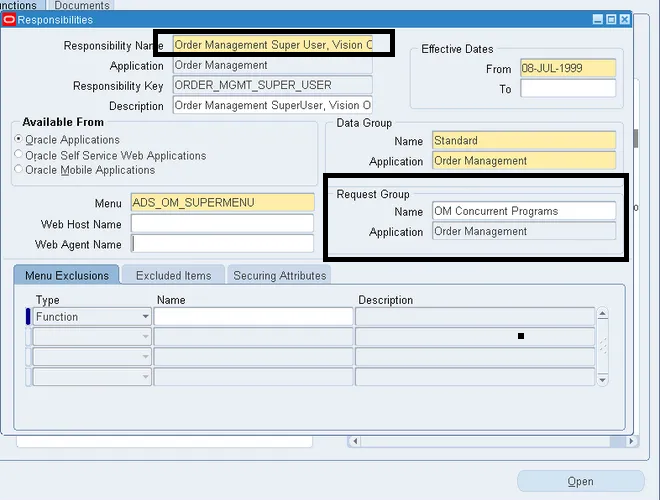Screen dimensions: 660x500
Task: Open the second row Type dropdown
Action: pos(145,336)
